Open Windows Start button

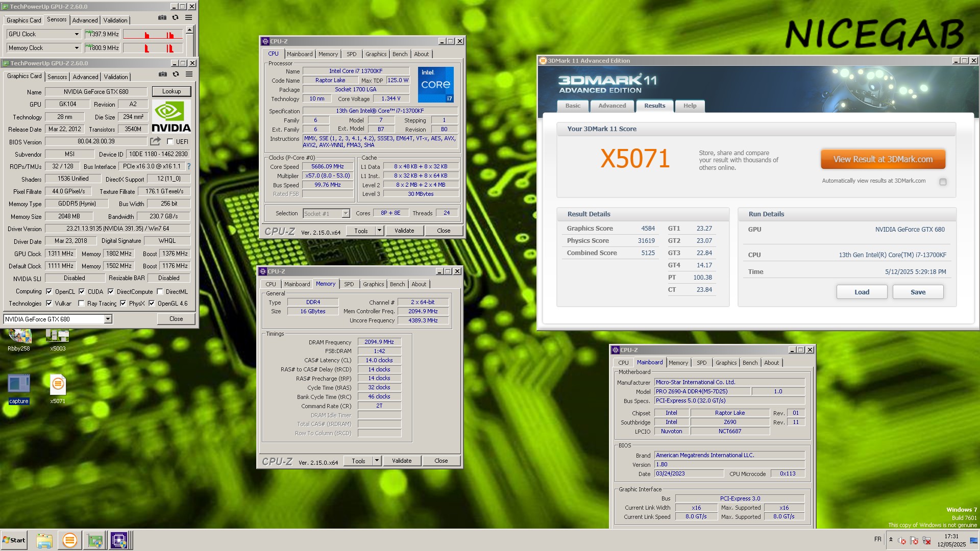click(x=14, y=540)
